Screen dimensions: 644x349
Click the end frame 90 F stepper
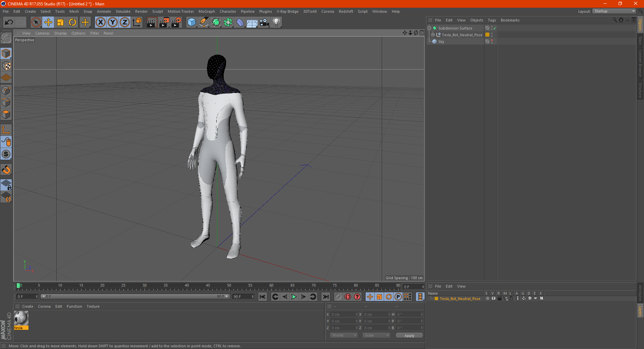253,297
